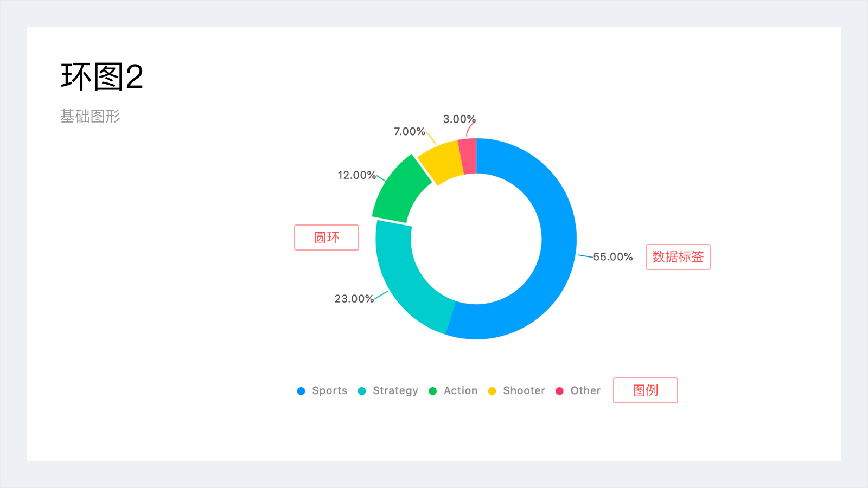
Task: Click the yellow Shooter legend dot
Action: (x=492, y=391)
